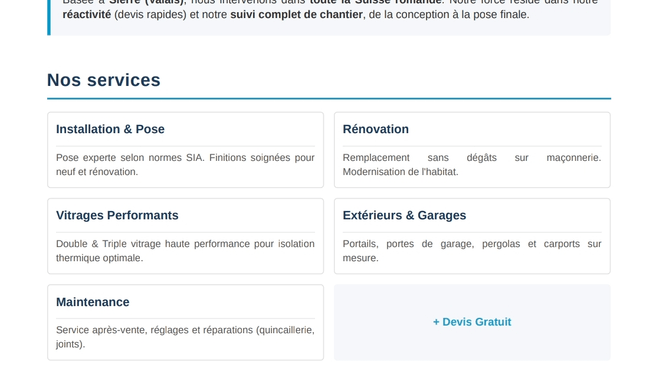Click the 'Vitrages Performants' heading
Image resolution: width=656 pixels, height=369 pixels.
pyautogui.click(x=117, y=215)
